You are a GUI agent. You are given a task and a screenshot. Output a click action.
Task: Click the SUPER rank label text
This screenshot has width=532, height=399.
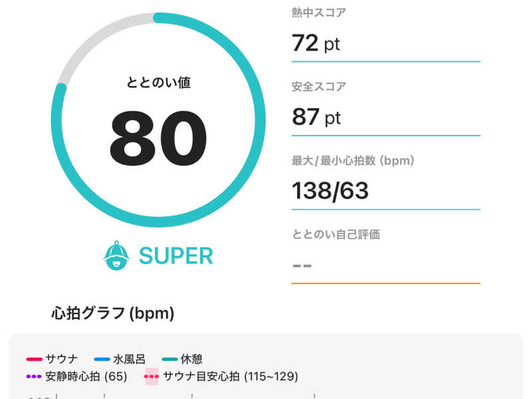pyautogui.click(x=176, y=255)
